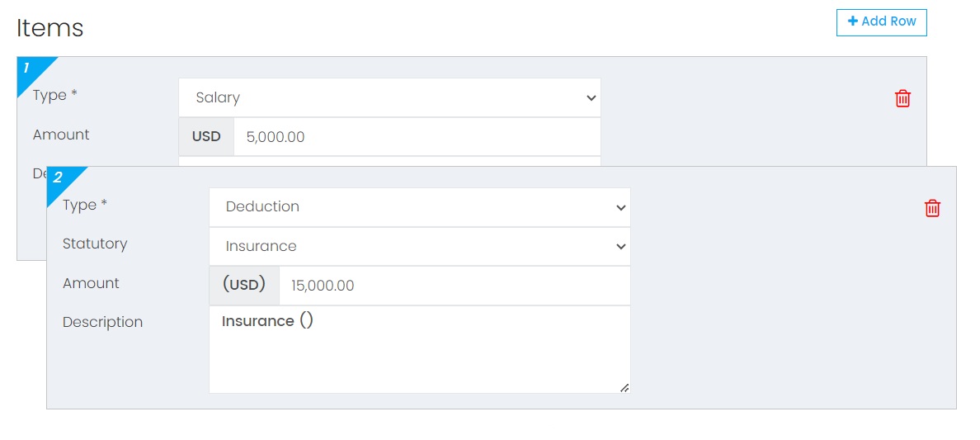Focus the 15,000.00 amount field
The width and height of the screenshot is (980, 440).
tap(455, 286)
